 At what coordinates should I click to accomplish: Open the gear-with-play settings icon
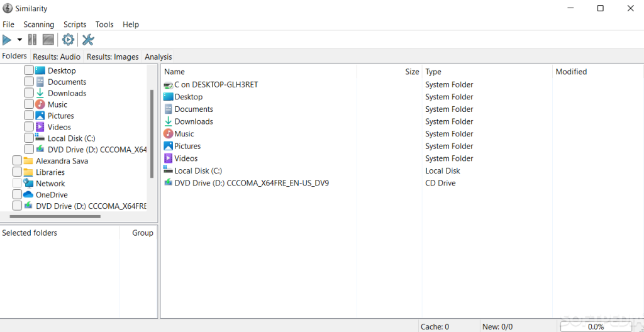pos(68,40)
